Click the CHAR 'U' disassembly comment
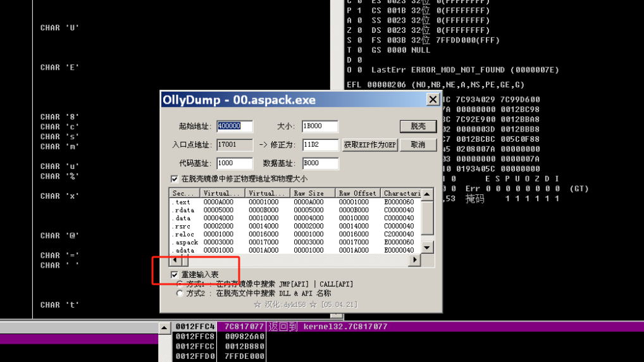 [59, 28]
